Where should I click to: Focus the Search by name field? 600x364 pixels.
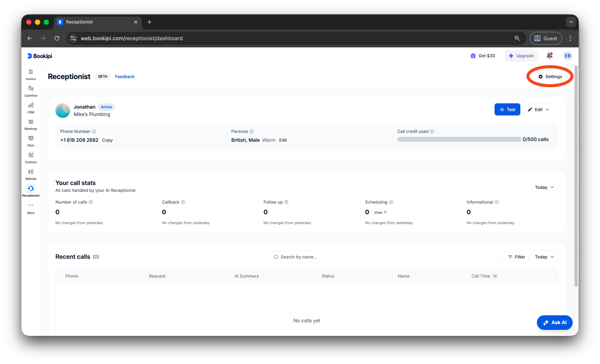[385, 257]
